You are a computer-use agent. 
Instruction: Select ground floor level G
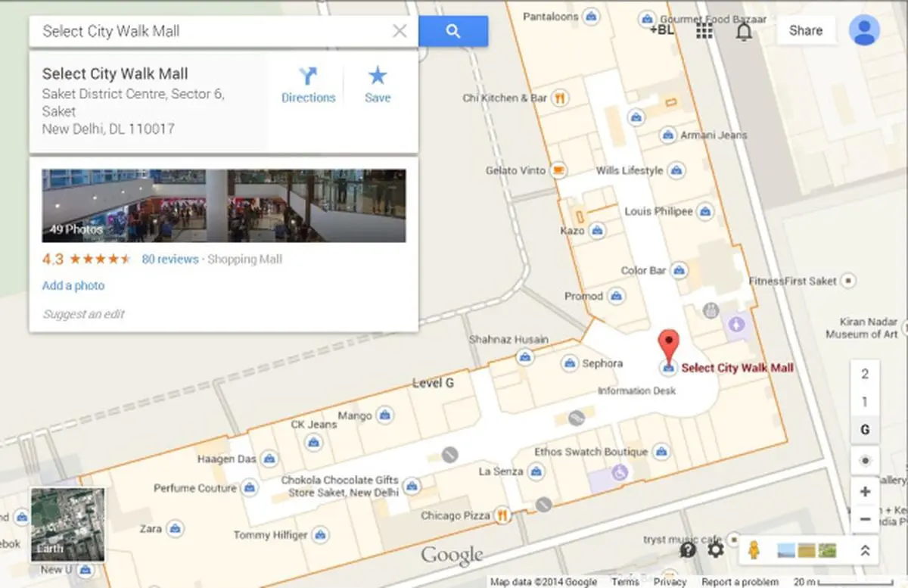(x=866, y=430)
